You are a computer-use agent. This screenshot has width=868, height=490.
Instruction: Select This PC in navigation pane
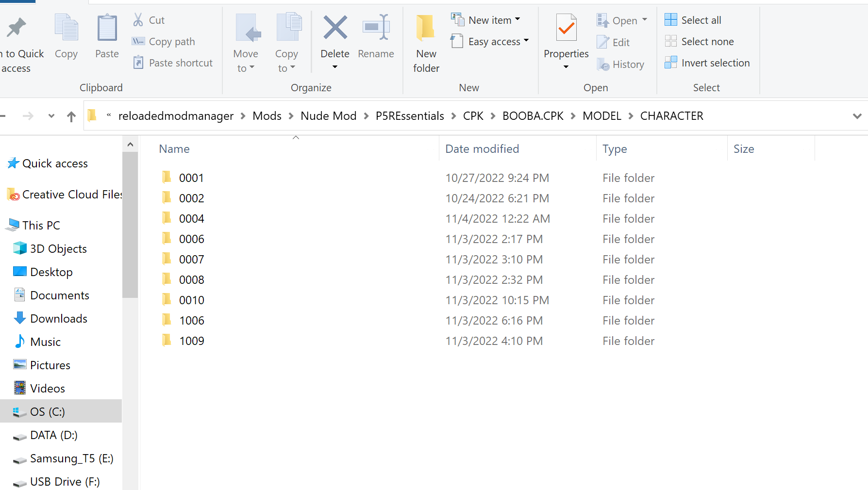click(41, 226)
